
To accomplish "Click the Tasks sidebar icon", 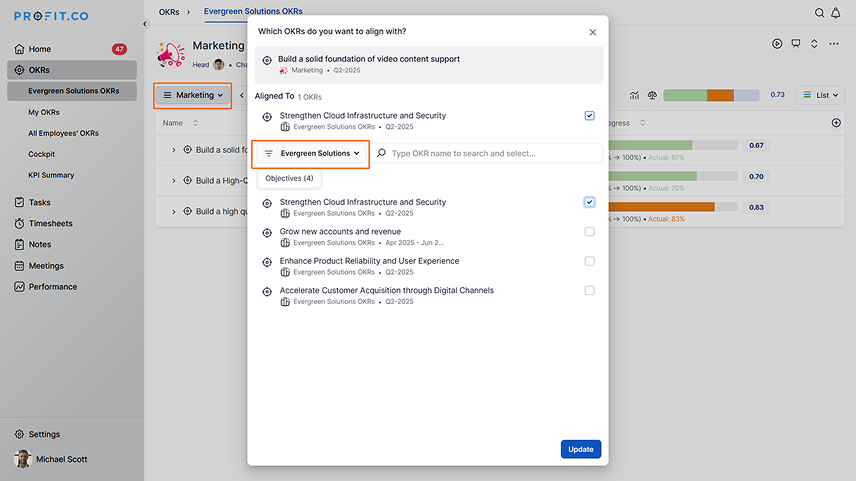I will tap(19, 202).
